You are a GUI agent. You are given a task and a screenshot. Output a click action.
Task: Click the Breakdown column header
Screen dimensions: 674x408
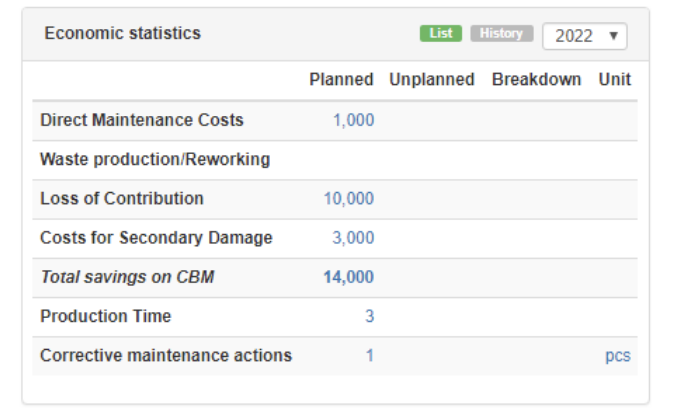click(x=536, y=80)
